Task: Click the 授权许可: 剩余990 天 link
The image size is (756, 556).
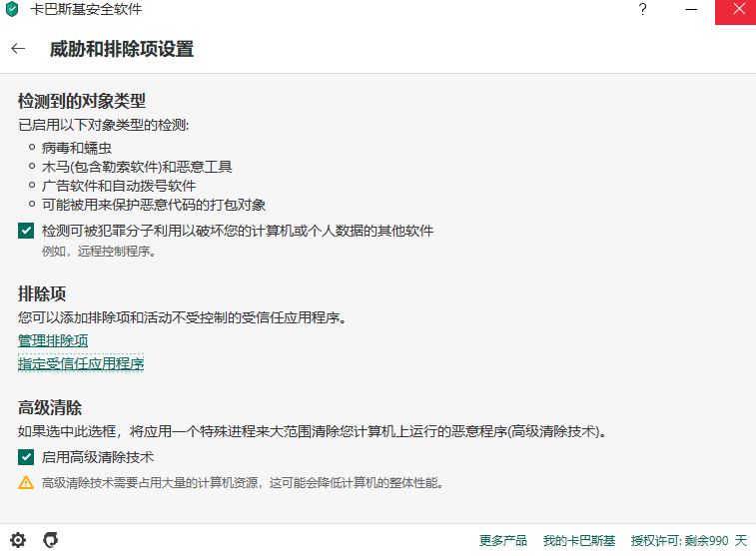Action: coord(689,541)
